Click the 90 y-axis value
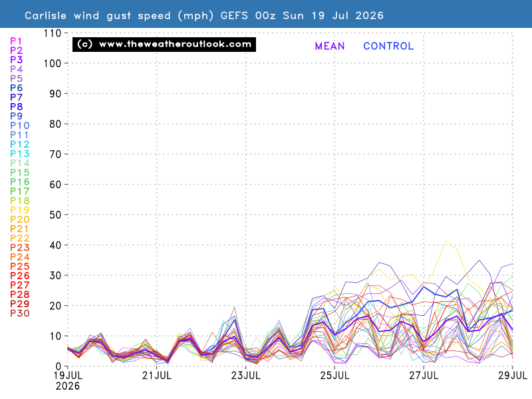 (55, 94)
